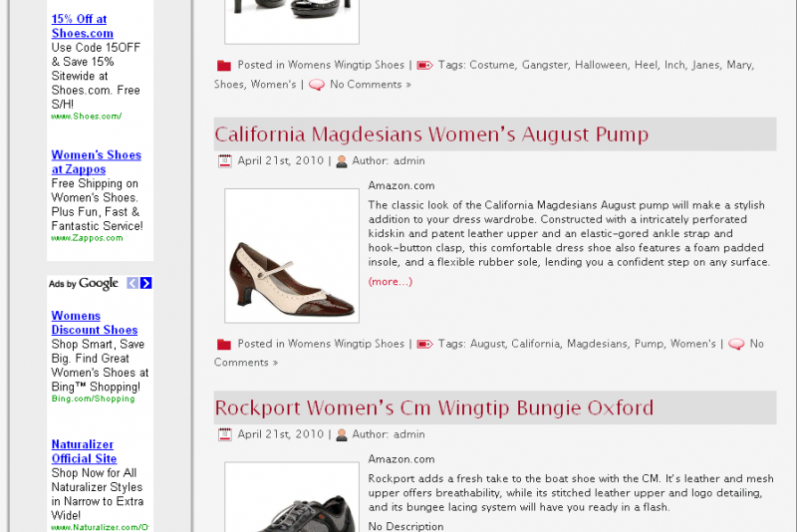Click www.Shoes.com/ green URL

(x=87, y=117)
